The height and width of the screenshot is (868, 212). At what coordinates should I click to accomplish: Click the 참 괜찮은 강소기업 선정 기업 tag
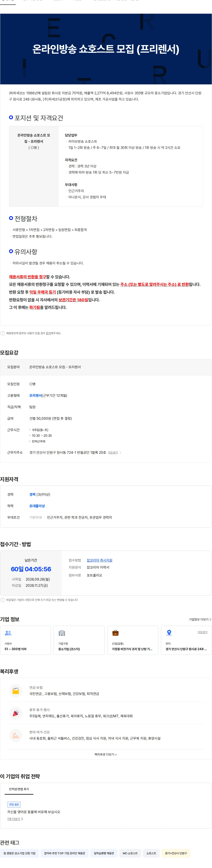[x=19, y=853]
